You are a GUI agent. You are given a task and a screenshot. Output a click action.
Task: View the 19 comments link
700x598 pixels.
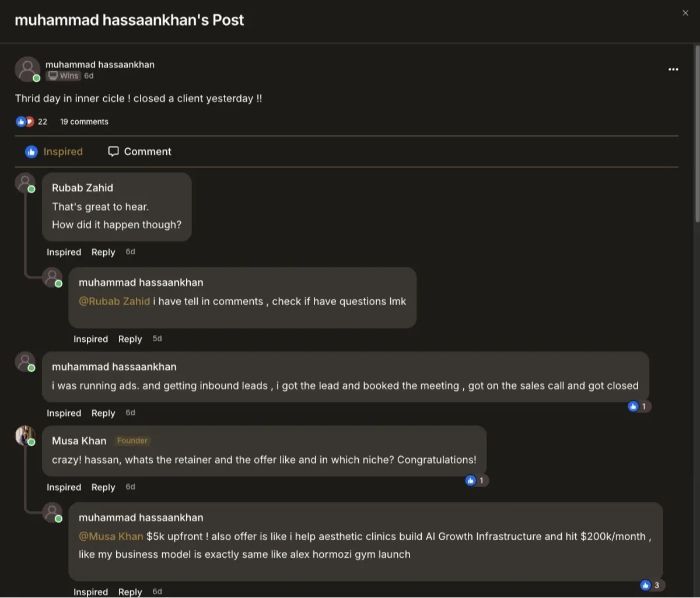pos(84,121)
